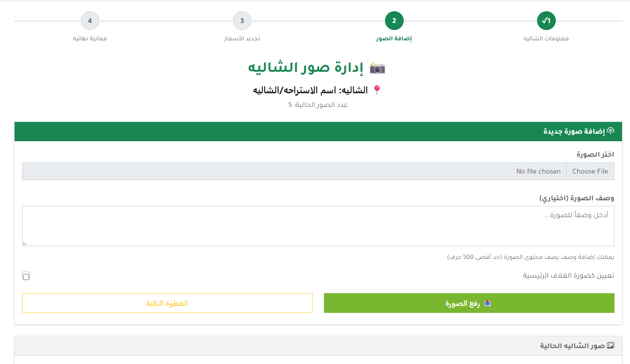Click the checkmark icon on step 1
Image resolution: width=630 pixels, height=364 pixels.
pyautogui.click(x=545, y=21)
